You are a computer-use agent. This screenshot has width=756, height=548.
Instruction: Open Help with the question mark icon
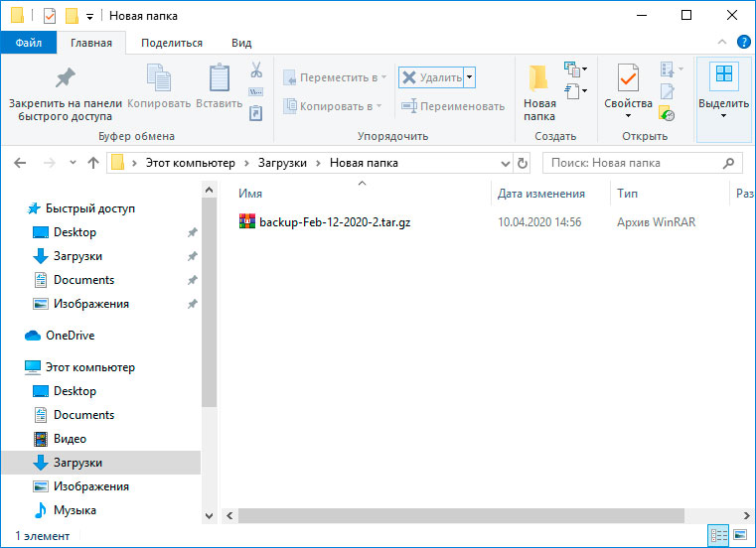tap(743, 42)
